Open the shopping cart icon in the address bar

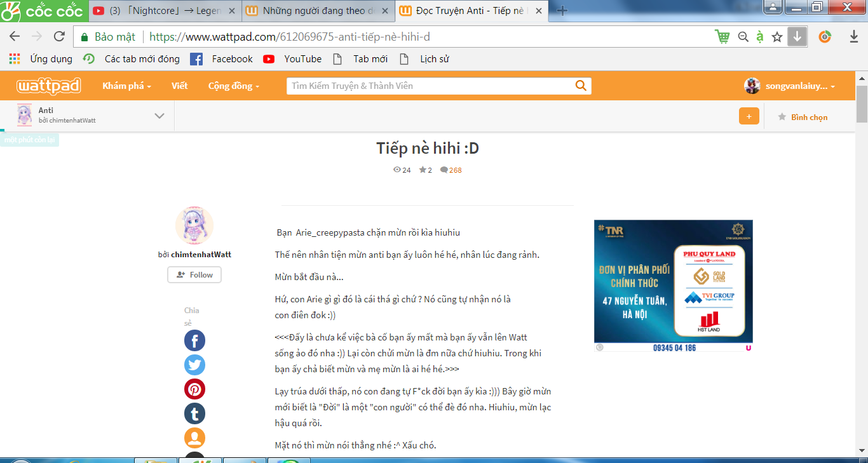point(722,37)
